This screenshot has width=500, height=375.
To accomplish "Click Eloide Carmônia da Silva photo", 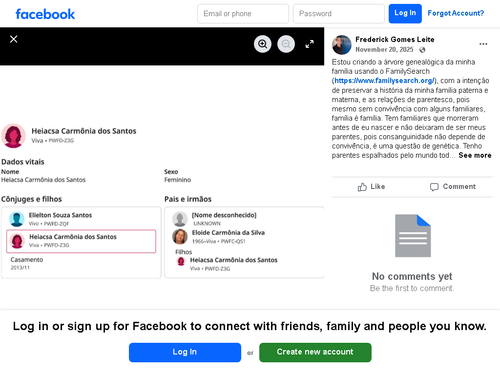I will (180, 237).
